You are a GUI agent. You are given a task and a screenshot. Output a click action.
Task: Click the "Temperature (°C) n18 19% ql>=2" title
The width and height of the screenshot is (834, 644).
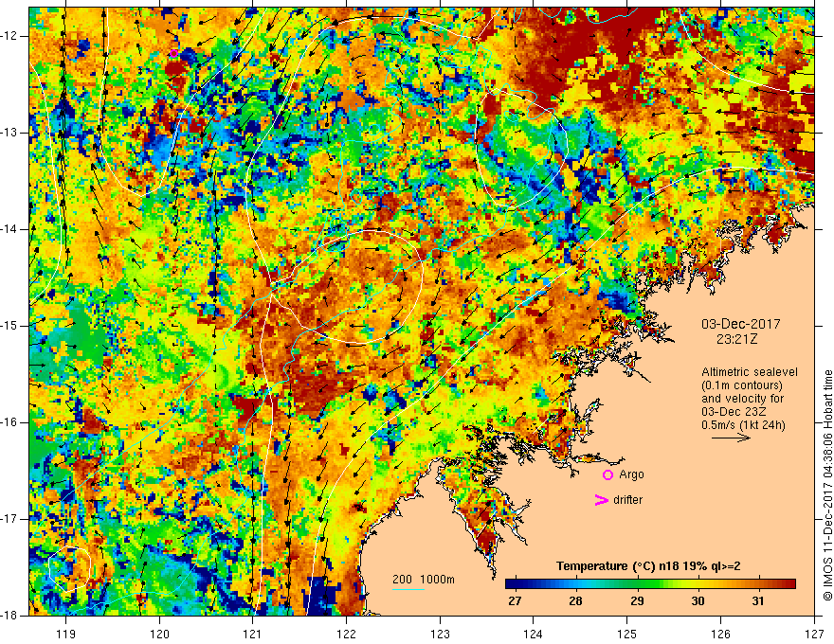[648, 566]
